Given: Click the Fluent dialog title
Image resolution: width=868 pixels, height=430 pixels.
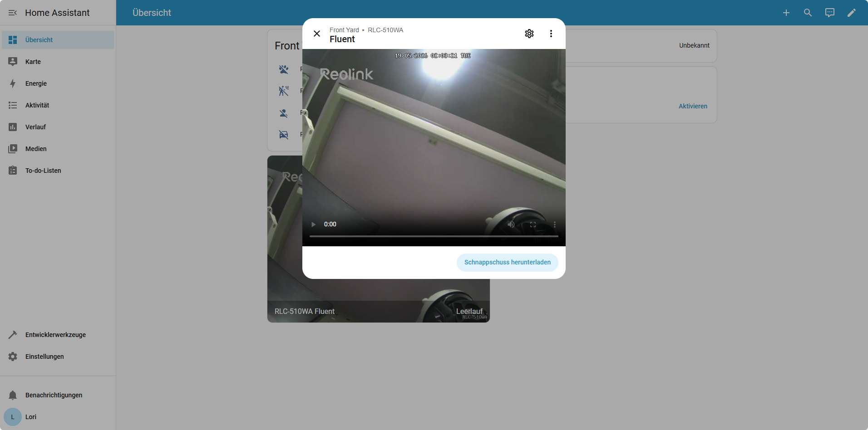Looking at the screenshot, I should tap(342, 39).
